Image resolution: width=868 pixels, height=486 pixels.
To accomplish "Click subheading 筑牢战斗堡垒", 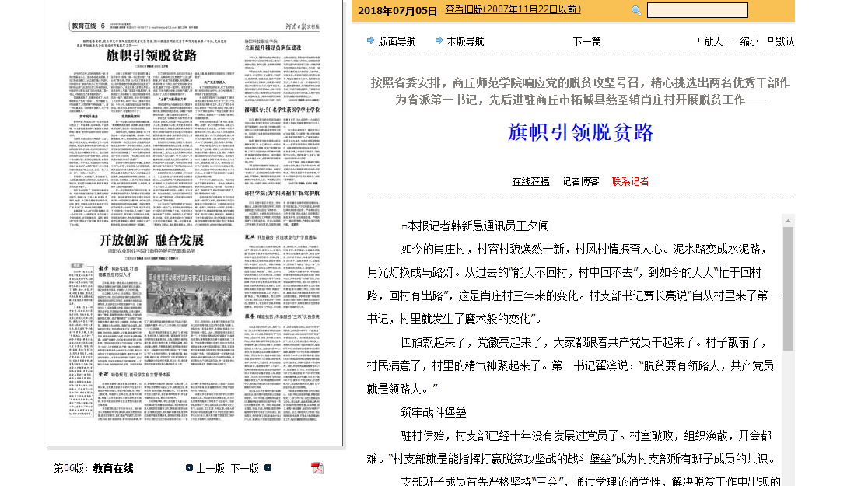I will coord(433,412).
